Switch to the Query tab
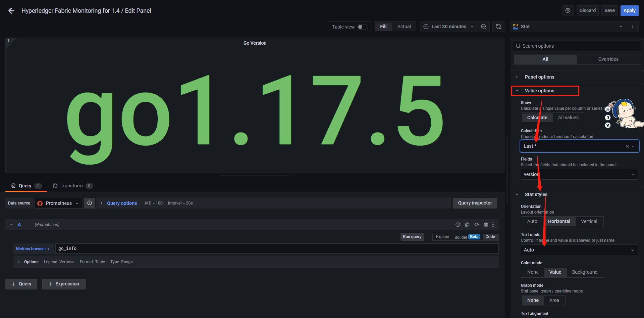This screenshot has width=644, height=318. click(x=26, y=186)
